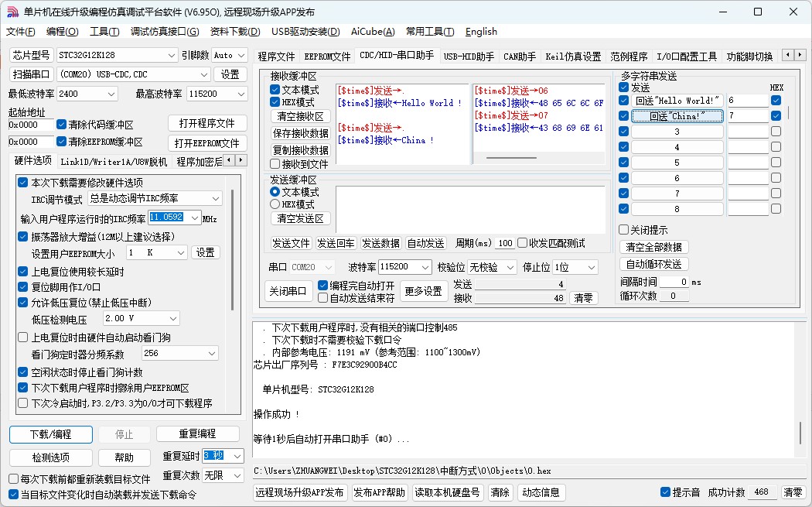812x507 pixels.
Task: Expand the 停止位 1位 dropdown
Action: click(x=592, y=267)
